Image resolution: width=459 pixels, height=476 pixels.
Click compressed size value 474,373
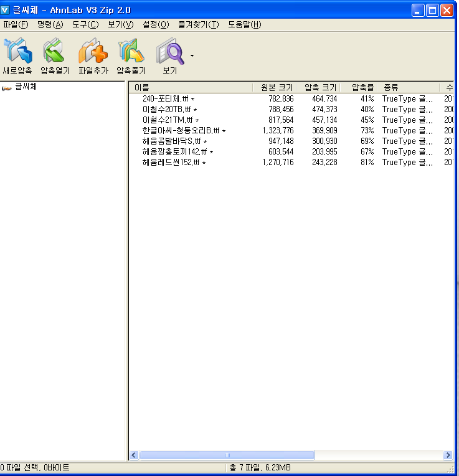click(x=324, y=109)
